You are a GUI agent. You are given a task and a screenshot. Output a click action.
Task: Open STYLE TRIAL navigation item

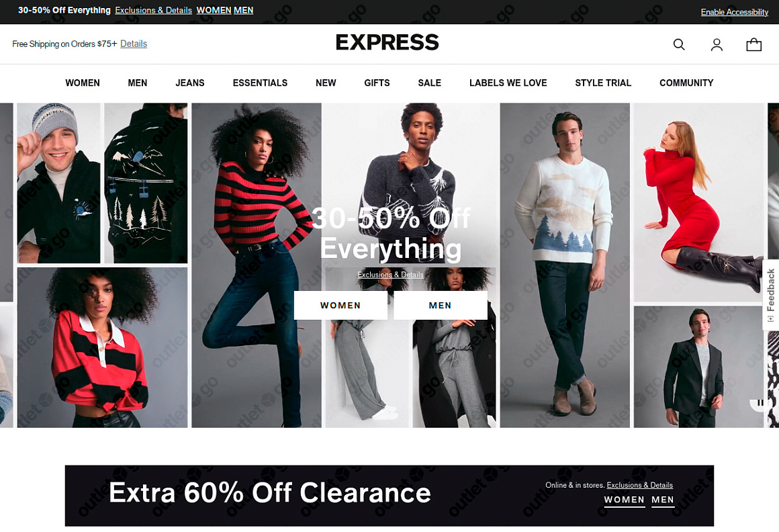(602, 83)
